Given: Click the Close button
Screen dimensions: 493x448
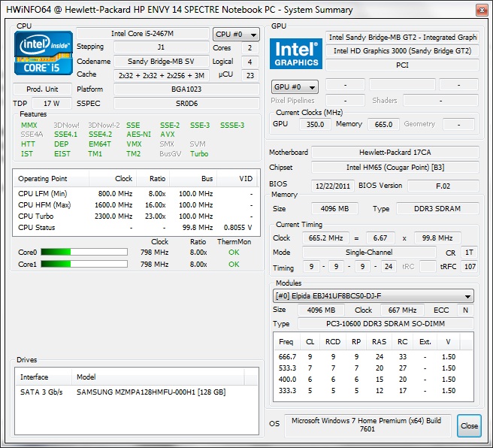Looking at the screenshot, I should point(469,425).
